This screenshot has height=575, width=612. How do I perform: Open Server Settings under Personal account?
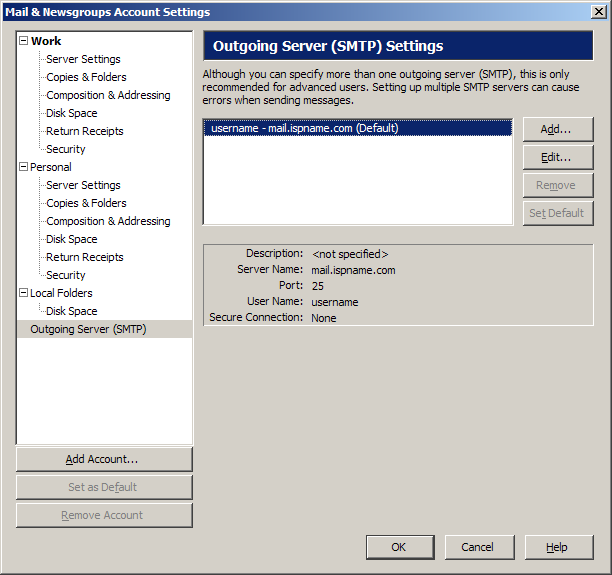pyautogui.click(x=83, y=185)
